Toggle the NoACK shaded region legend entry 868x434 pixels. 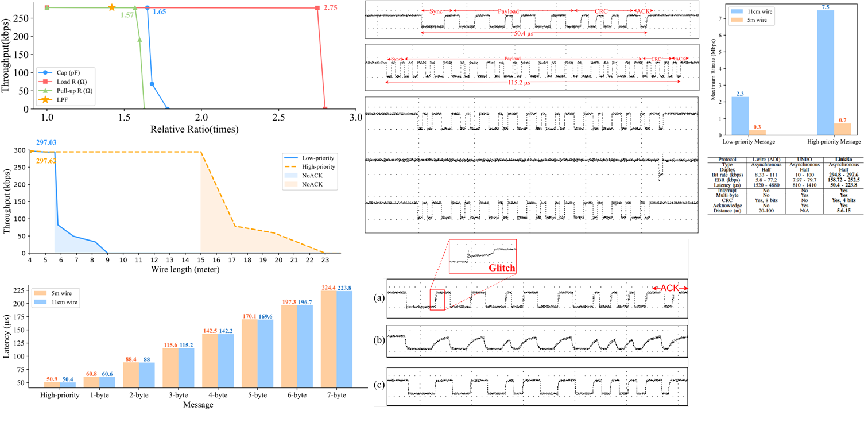(x=291, y=175)
